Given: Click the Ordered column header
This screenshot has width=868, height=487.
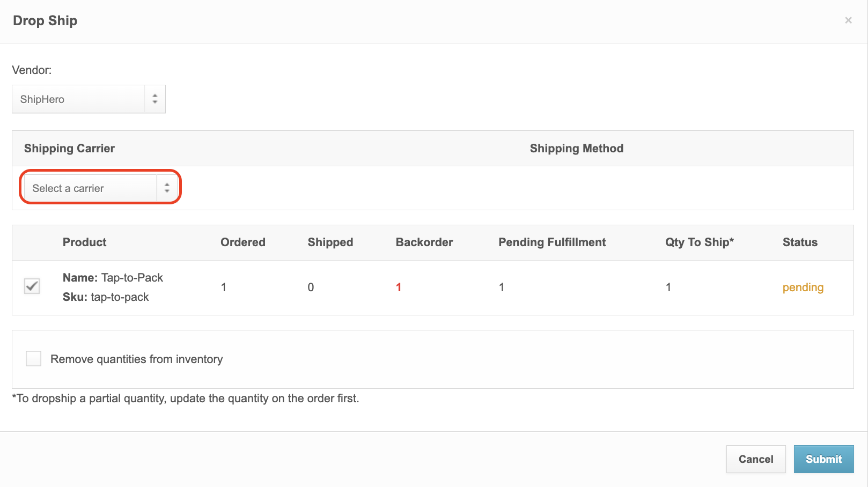Looking at the screenshot, I should click(x=242, y=242).
